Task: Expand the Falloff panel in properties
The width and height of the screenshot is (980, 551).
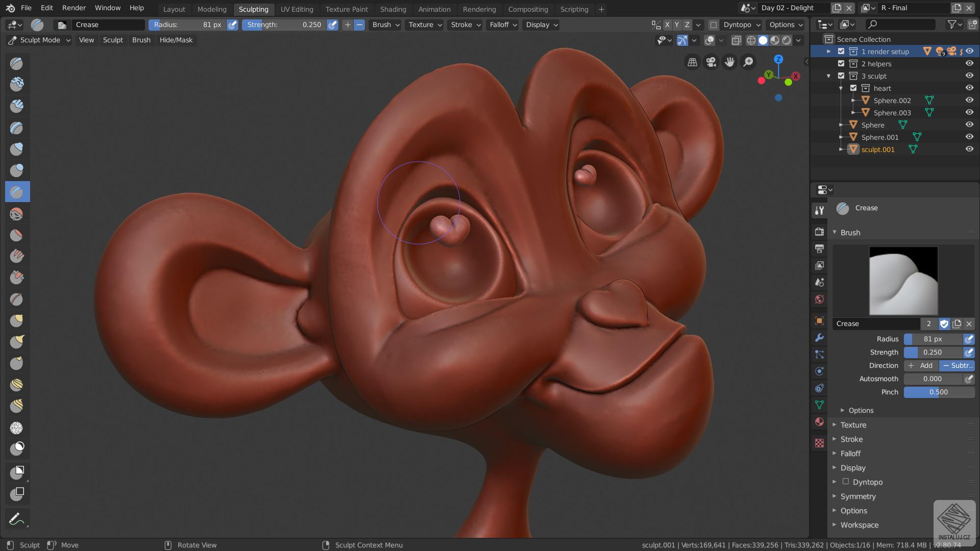Action: (850, 454)
